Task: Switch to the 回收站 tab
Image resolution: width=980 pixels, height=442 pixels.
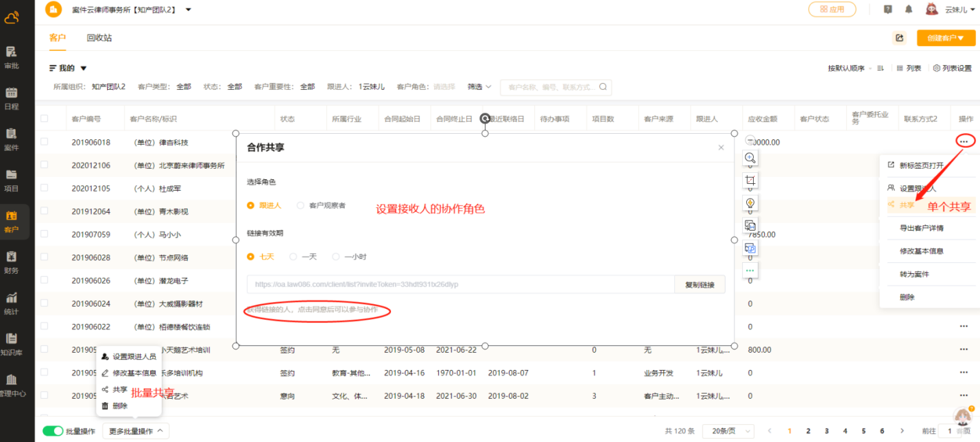Action: tap(99, 38)
